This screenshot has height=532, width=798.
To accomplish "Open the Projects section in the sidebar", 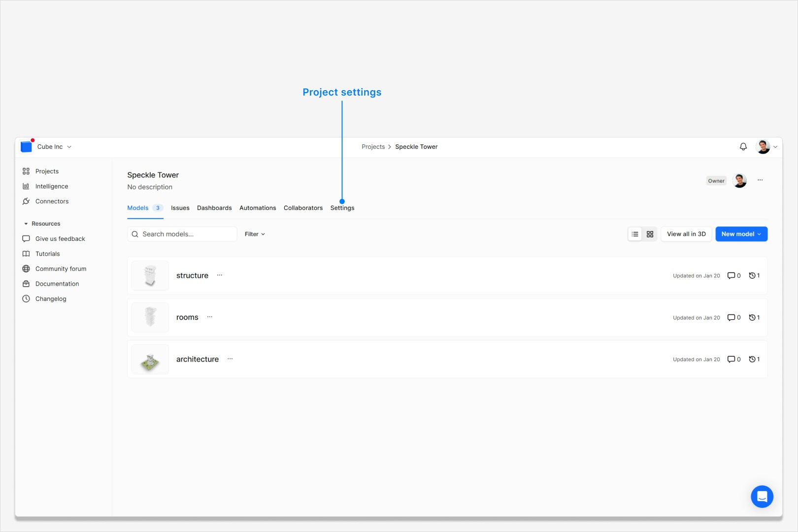I will click(47, 171).
